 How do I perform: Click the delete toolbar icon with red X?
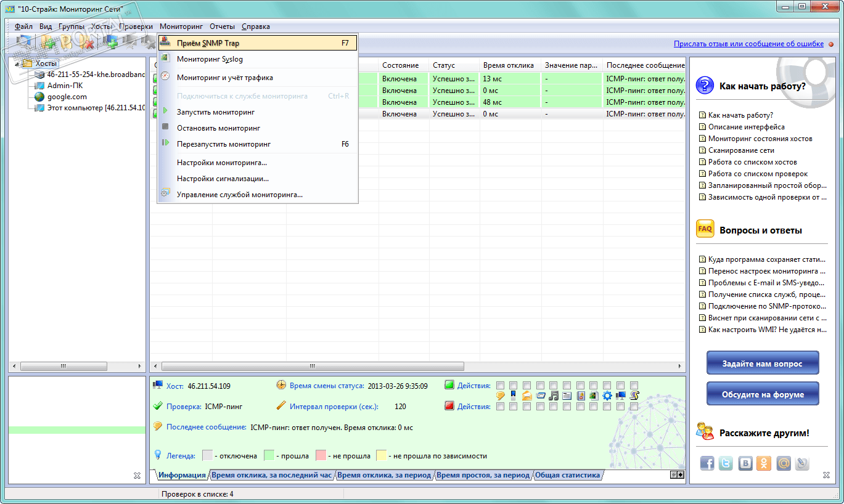[88, 43]
